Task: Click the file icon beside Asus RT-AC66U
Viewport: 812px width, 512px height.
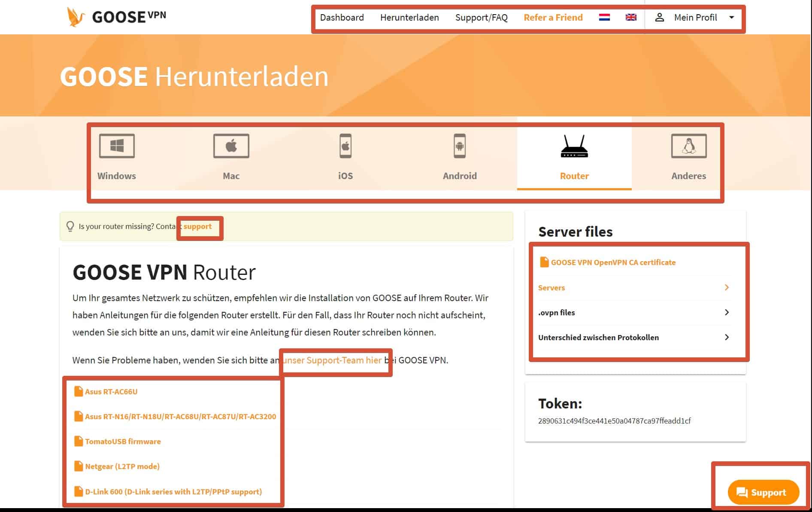Action: (78, 391)
